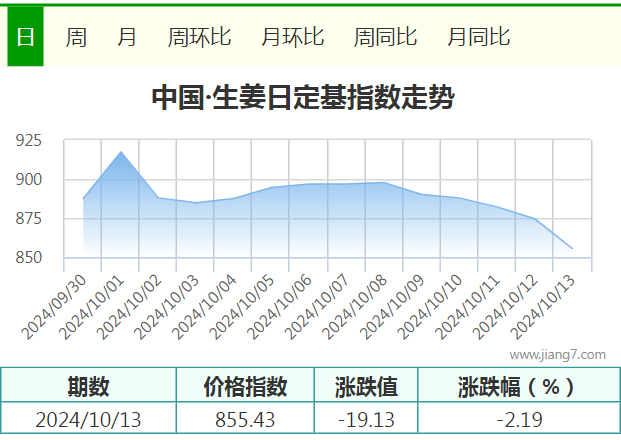Click the chart title 中国·生姜日定基指数走势

(303, 97)
